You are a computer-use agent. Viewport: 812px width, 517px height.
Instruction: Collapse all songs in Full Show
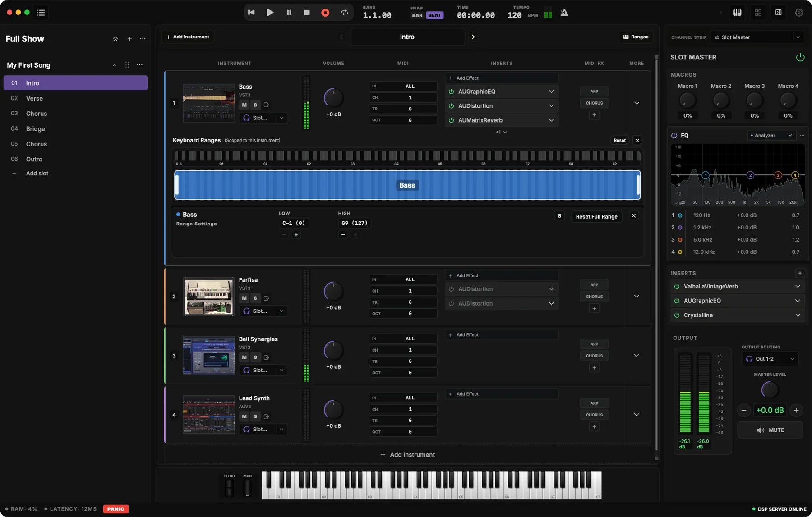coord(115,39)
